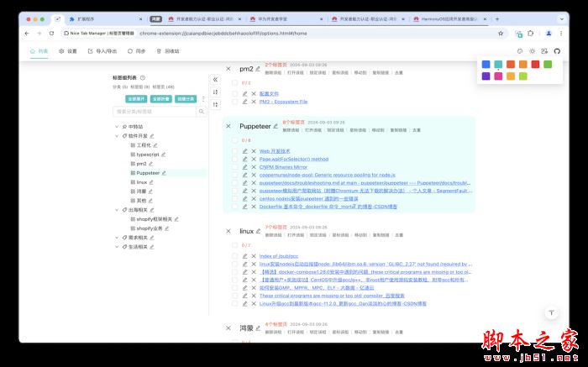The width and height of the screenshot is (588, 367).
Task: Expand the 生活相关 category chevron
Action: tap(117, 247)
